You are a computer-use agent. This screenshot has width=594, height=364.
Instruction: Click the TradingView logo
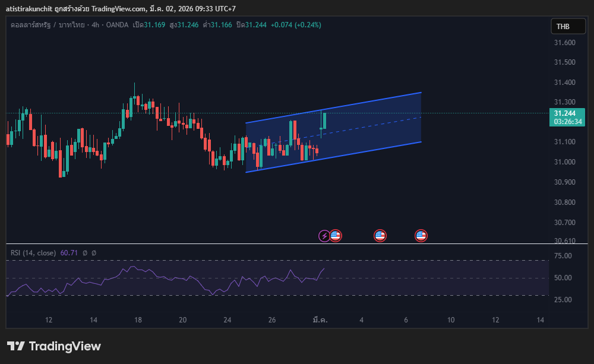(x=54, y=346)
